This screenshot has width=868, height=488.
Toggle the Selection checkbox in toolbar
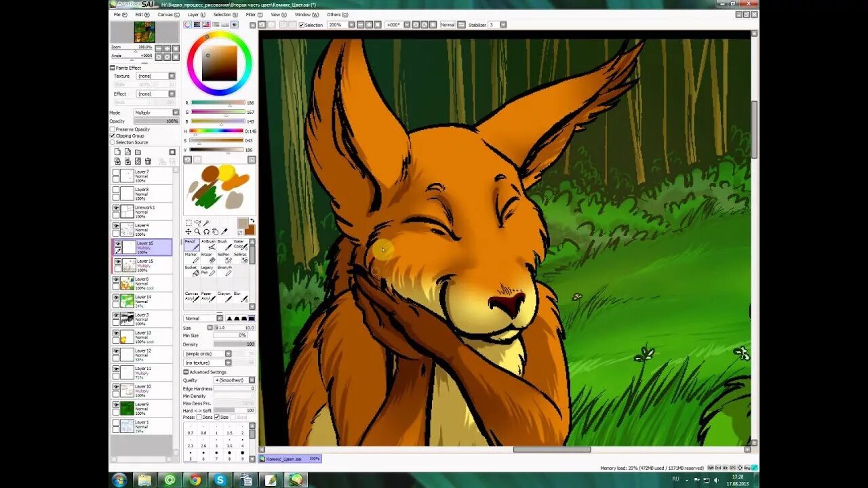pyautogui.click(x=302, y=25)
